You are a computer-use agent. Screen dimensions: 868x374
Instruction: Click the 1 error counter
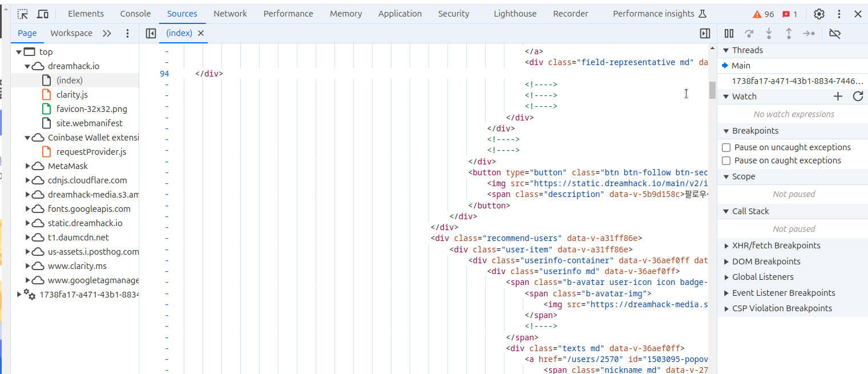[x=790, y=14]
